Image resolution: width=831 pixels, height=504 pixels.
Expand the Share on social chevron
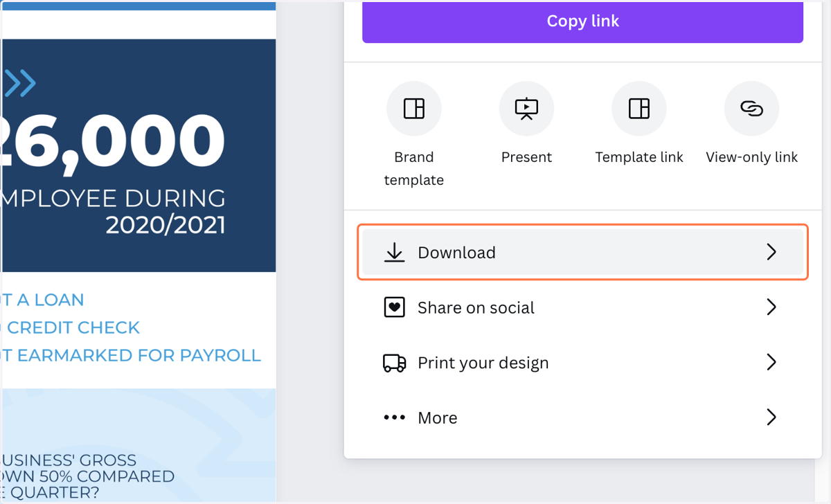click(771, 307)
